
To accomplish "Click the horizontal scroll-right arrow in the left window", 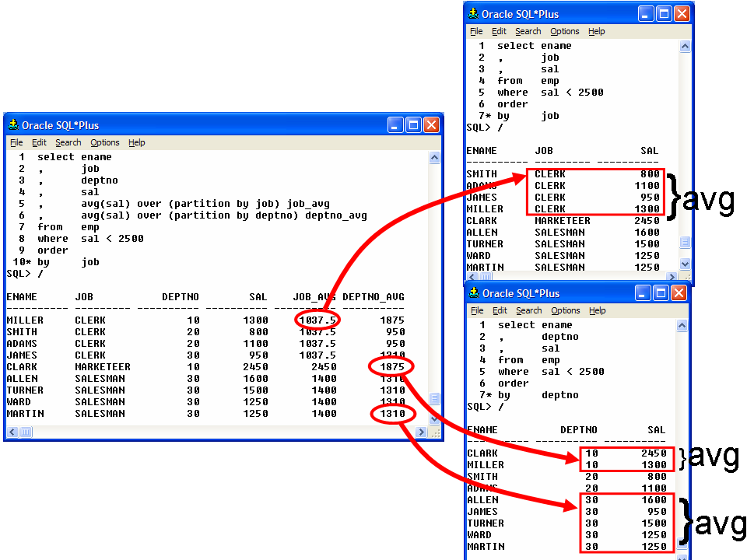I will [422, 432].
